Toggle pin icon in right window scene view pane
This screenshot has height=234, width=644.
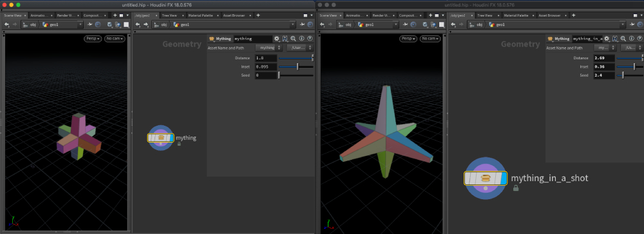tap(405, 24)
